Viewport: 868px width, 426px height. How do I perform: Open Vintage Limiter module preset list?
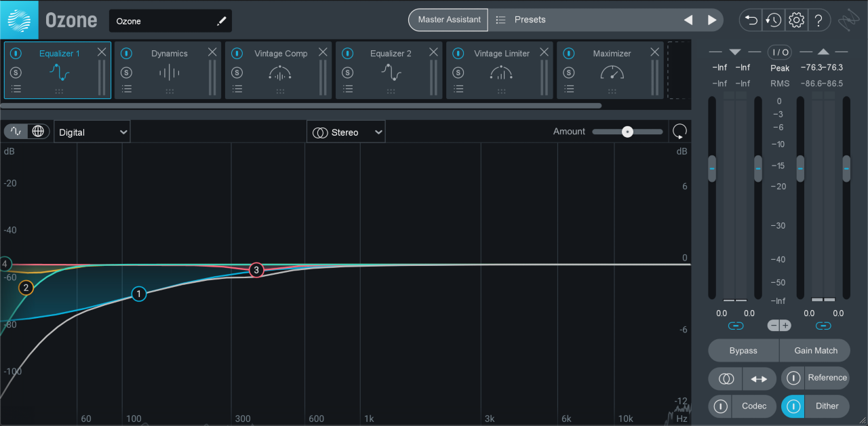click(458, 89)
